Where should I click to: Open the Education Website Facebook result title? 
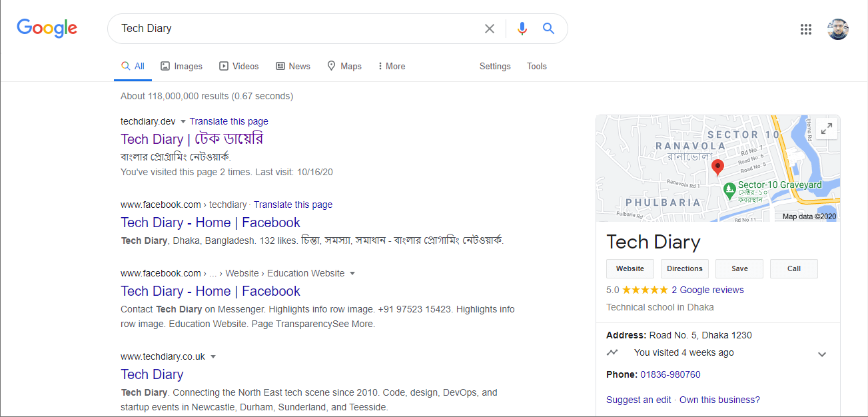point(211,291)
